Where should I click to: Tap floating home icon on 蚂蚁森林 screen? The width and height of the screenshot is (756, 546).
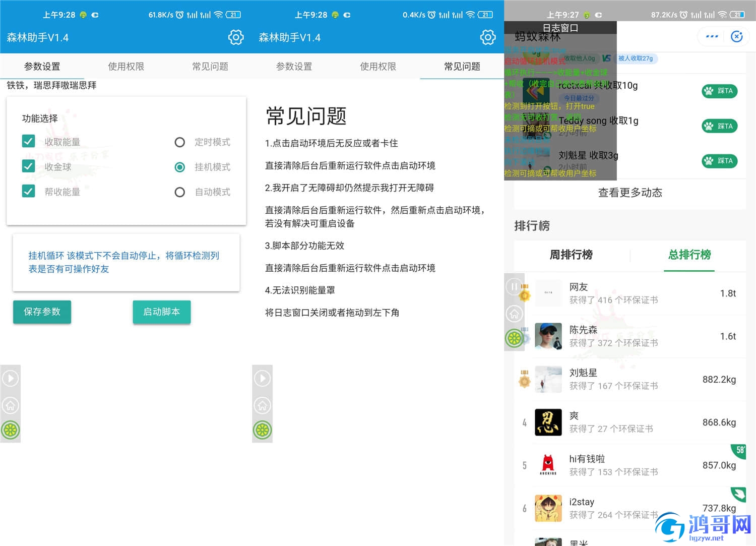tap(514, 314)
